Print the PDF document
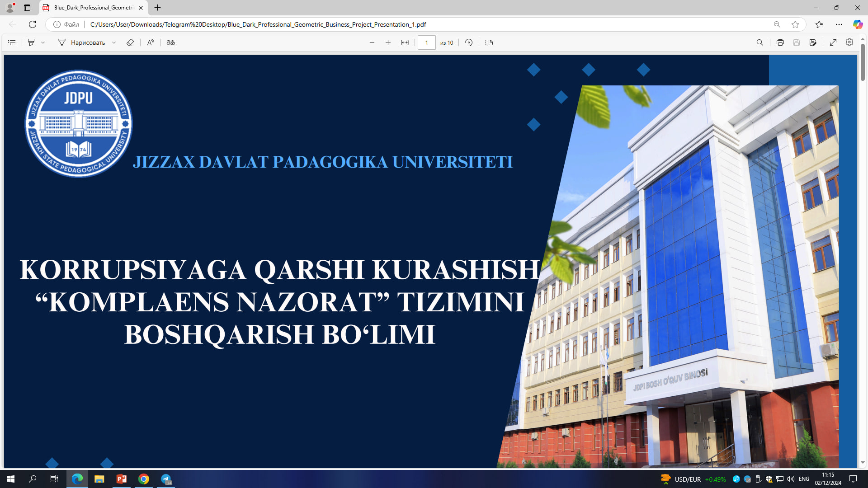 780,42
